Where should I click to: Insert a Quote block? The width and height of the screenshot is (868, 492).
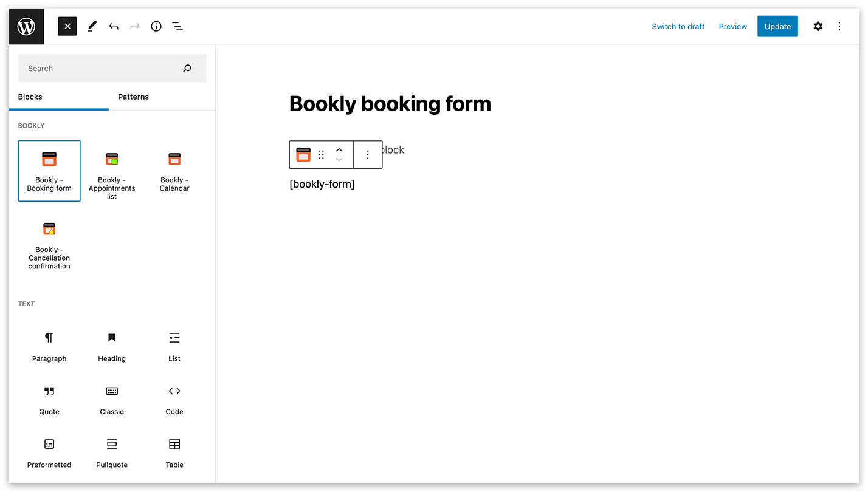49,400
